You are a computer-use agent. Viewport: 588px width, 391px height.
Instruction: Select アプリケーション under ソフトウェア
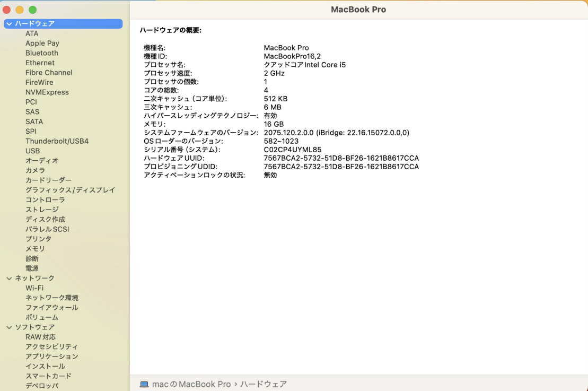click(51, 357)
